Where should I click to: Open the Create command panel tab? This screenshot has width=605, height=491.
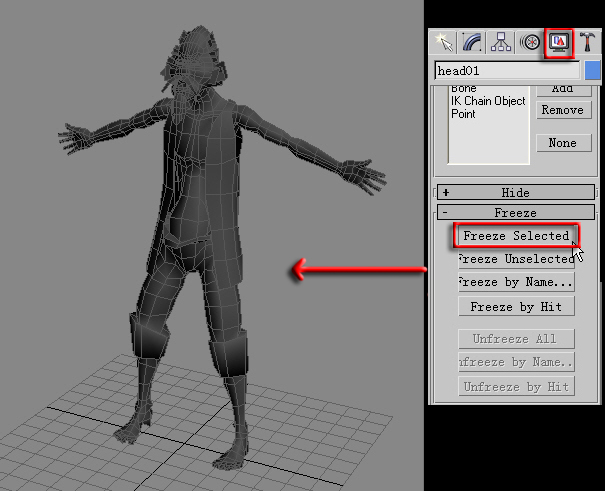click(444, 42)
